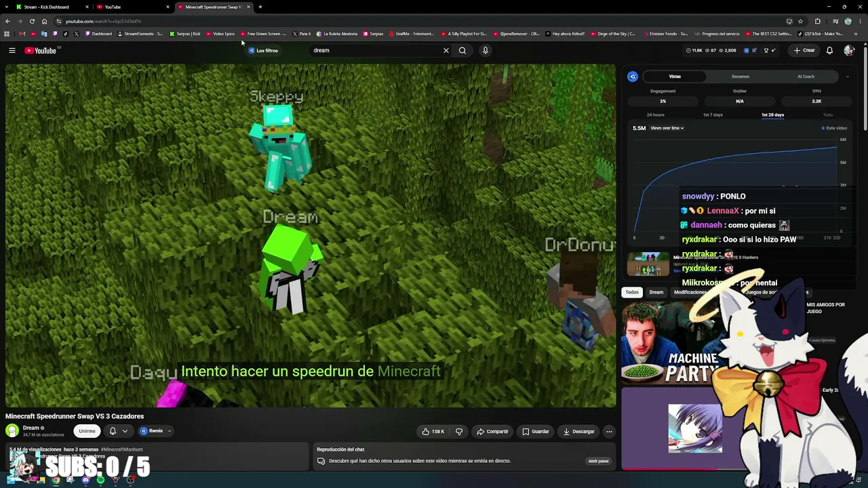Like the video (158 K)
This screenshot has width=868, height=488.
point(433,431)
